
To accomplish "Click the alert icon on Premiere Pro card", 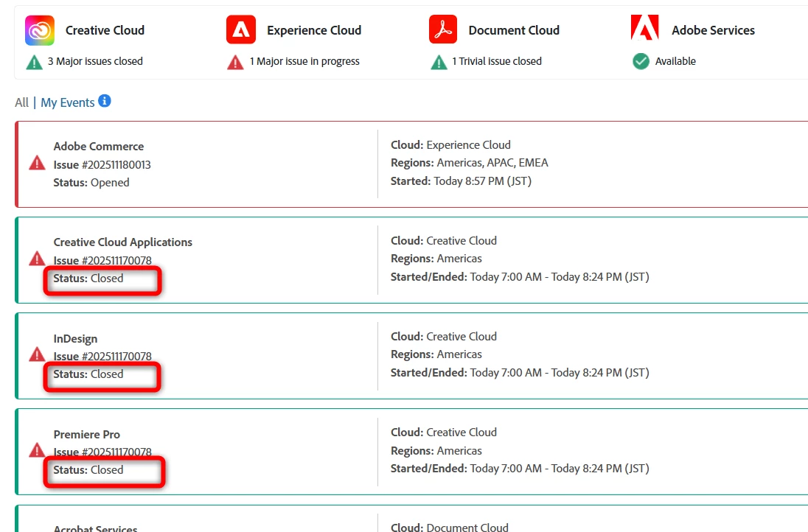I will coord(37,449).
